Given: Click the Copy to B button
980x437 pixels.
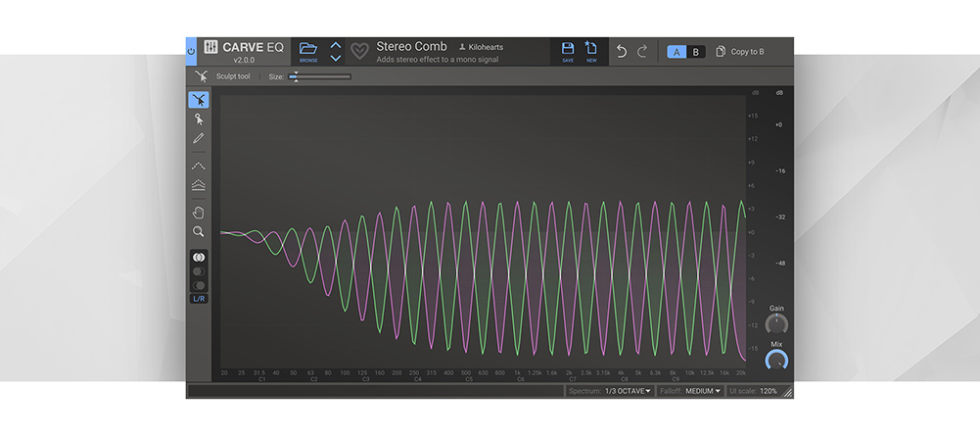Looking at the screenshot, I should (x=740, y=52).
